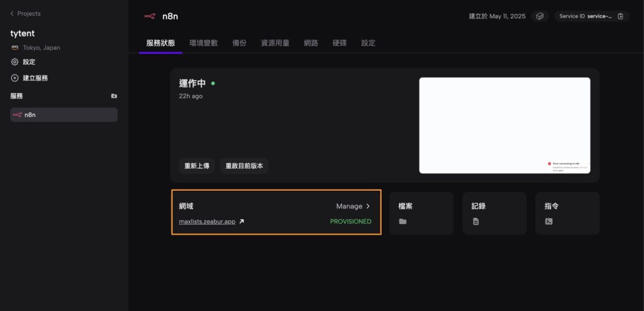
Task: Click the 重啟目前版本 button
Action: (x=245, y=166)
